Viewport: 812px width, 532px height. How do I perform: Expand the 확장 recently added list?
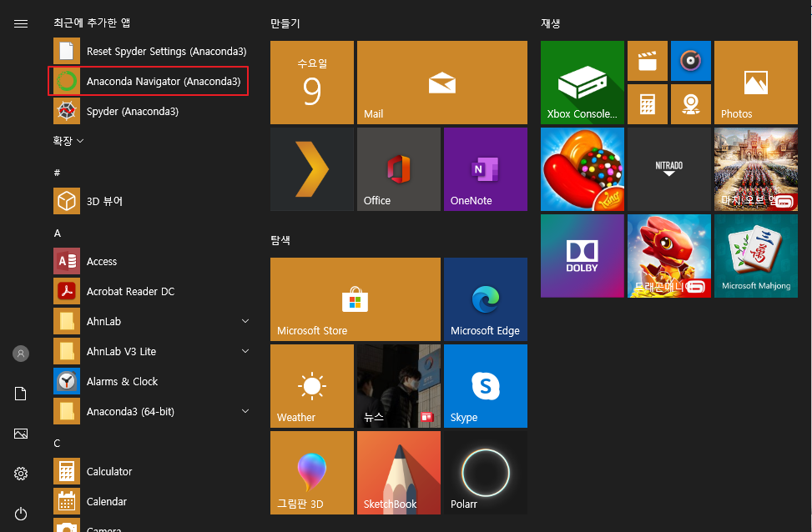[68, 141]
